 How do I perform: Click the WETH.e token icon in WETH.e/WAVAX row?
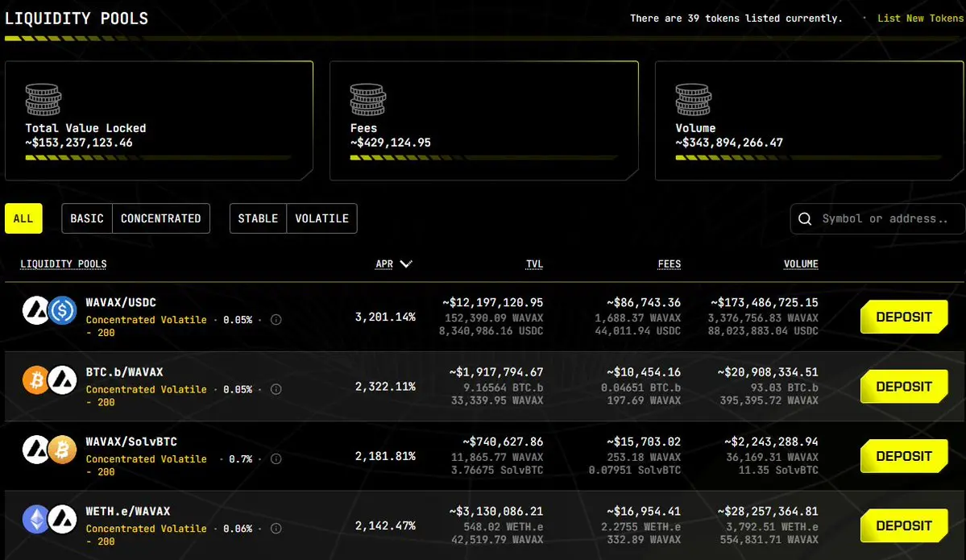35,520
